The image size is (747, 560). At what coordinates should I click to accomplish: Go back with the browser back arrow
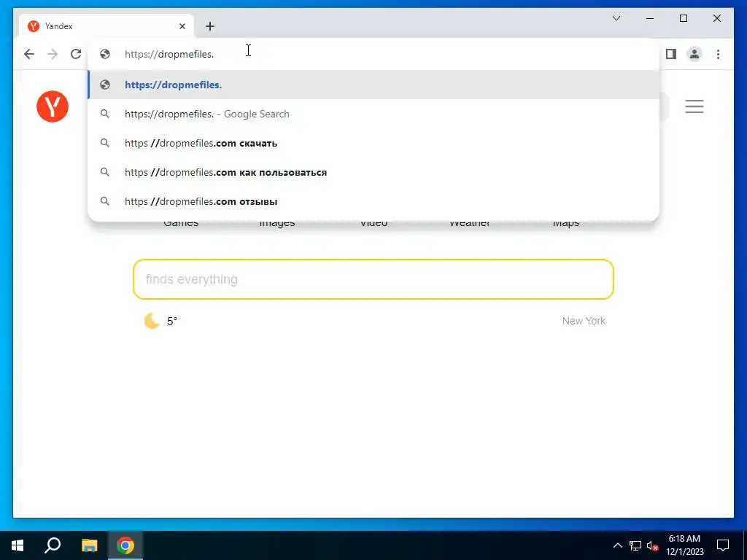(29, 54)
